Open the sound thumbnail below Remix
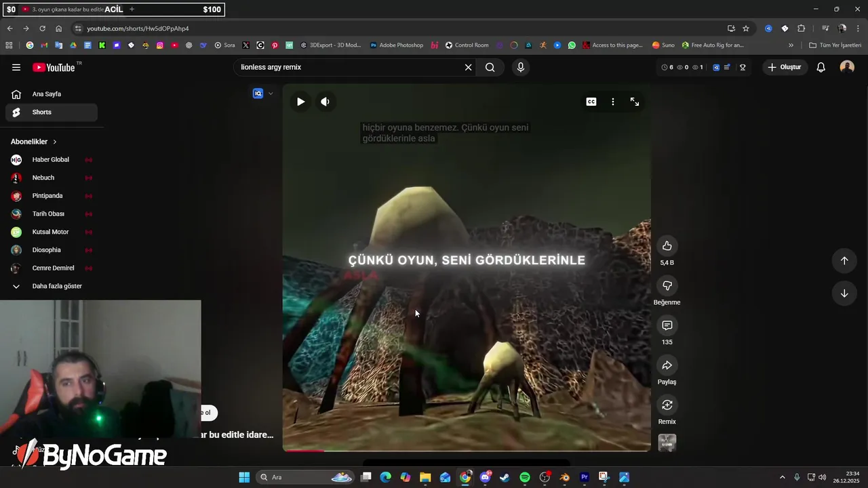Image resolution: width=868 pixels, height=488 pixels. [667, 443]
